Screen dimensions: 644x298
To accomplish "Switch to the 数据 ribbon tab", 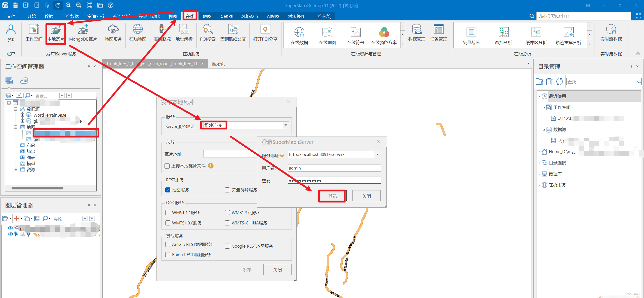I will pos(49,16).
